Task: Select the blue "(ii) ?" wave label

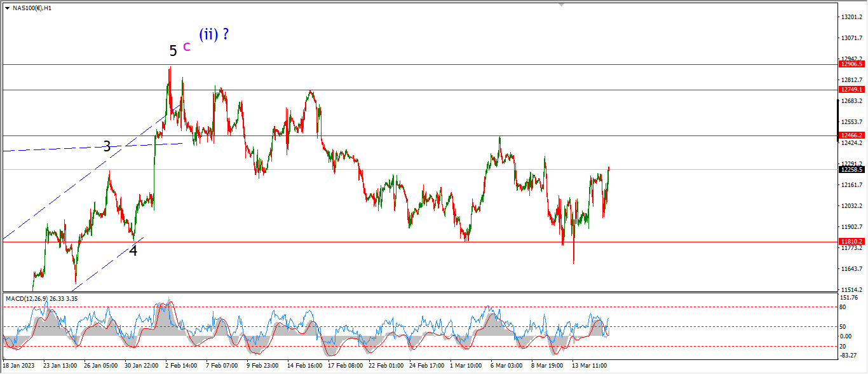Action: pos(214,34)
